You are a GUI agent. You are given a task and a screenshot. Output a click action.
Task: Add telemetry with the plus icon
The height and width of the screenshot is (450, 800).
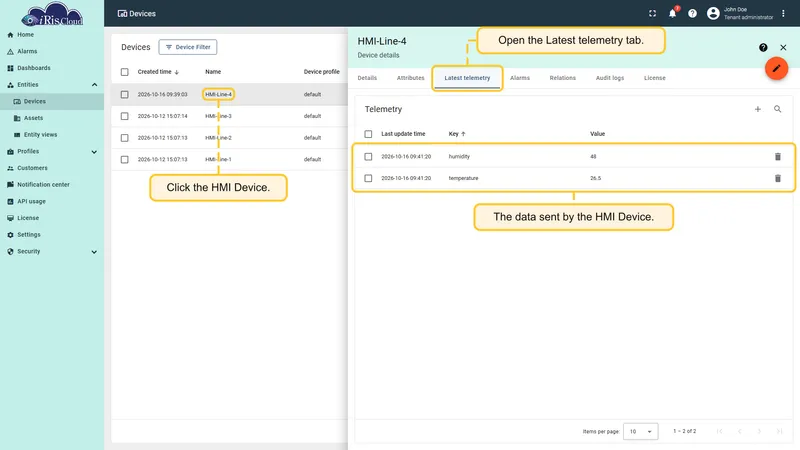click(x=758, y=109)
